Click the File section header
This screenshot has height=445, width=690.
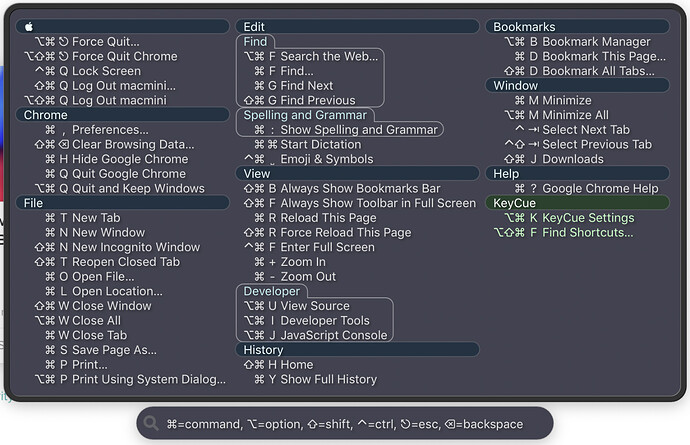click(122, 203)
